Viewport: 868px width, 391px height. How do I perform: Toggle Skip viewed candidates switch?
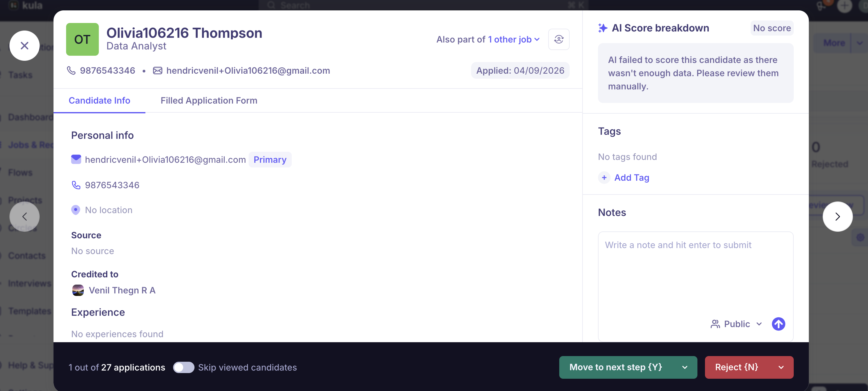pos(184,367)
